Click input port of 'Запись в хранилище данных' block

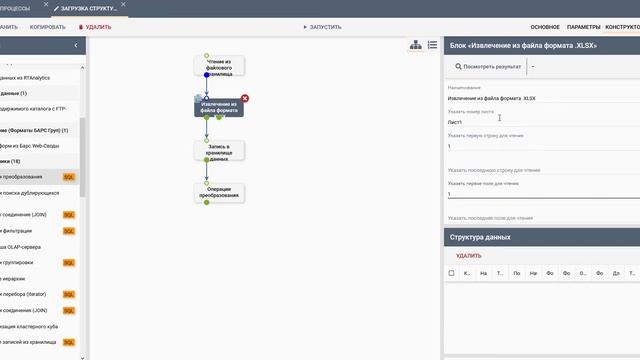coord(207,141)
